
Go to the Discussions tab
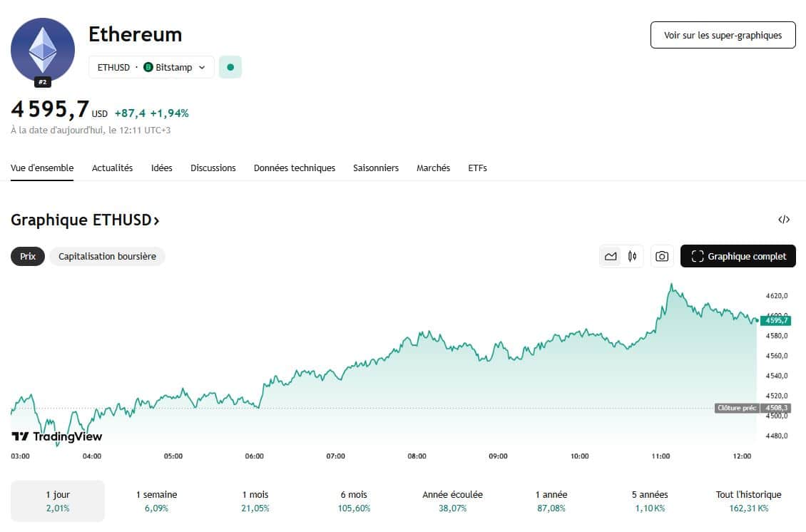coord(213,168)
